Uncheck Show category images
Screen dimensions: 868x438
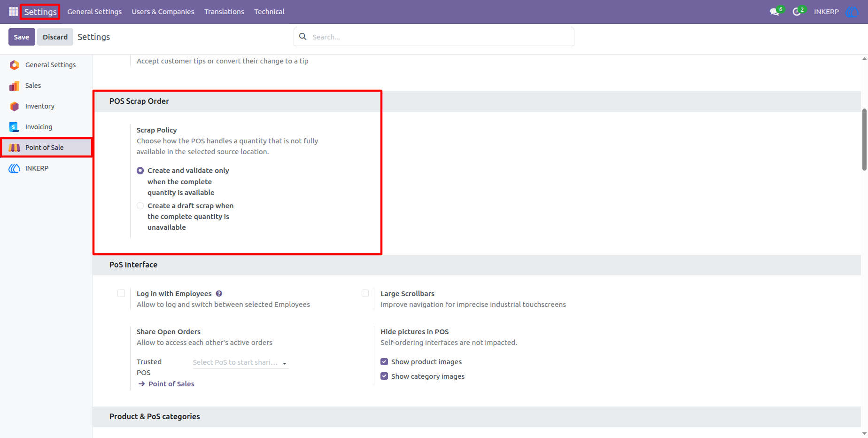click(x=384, y=376)
